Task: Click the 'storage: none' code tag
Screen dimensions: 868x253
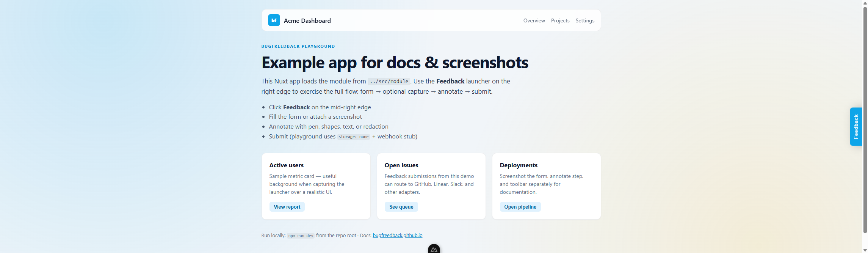Action: pos(353,137)
